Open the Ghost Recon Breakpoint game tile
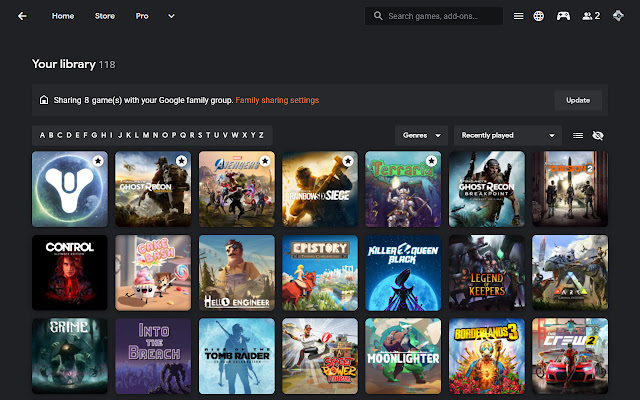Screen dimensions: 640x400 pyautogui.click(x=487, y=189)
